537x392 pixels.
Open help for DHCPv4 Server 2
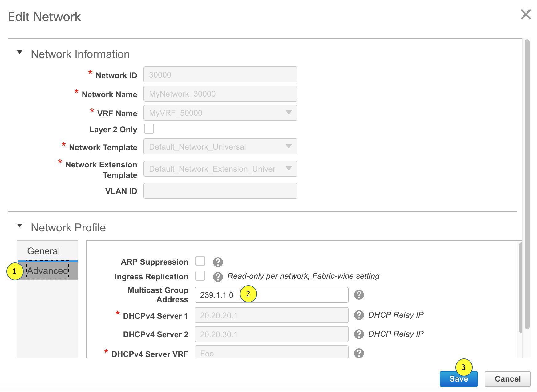pyautogui.click(x=359, y=334)
